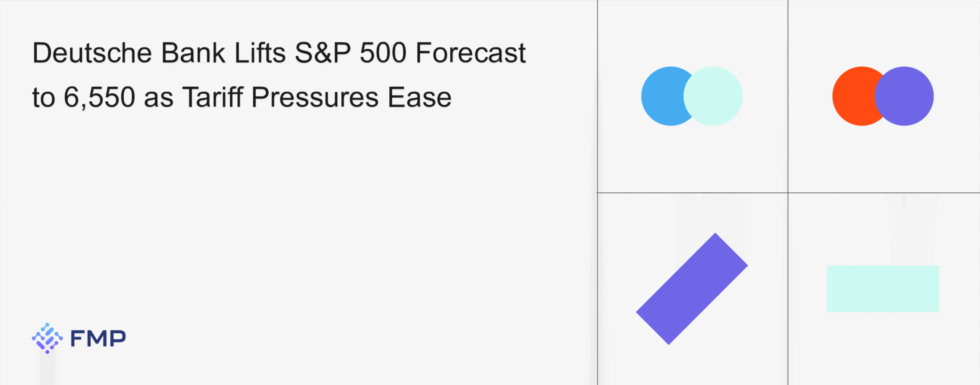Click the word "Tariff" in the headline

(212, 97)
